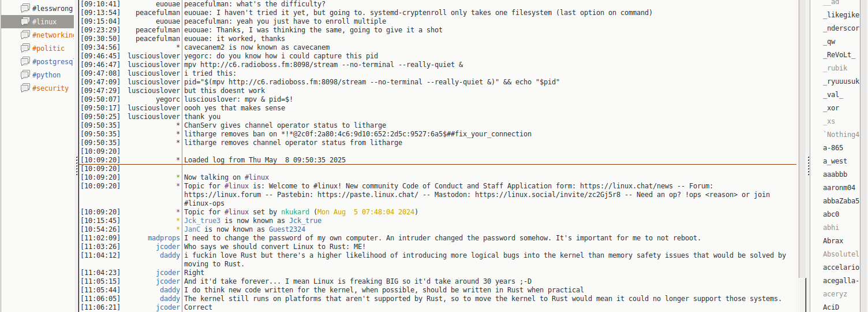
Task: Click the #politic channel chat icon
Action: (x=25, y=49)
